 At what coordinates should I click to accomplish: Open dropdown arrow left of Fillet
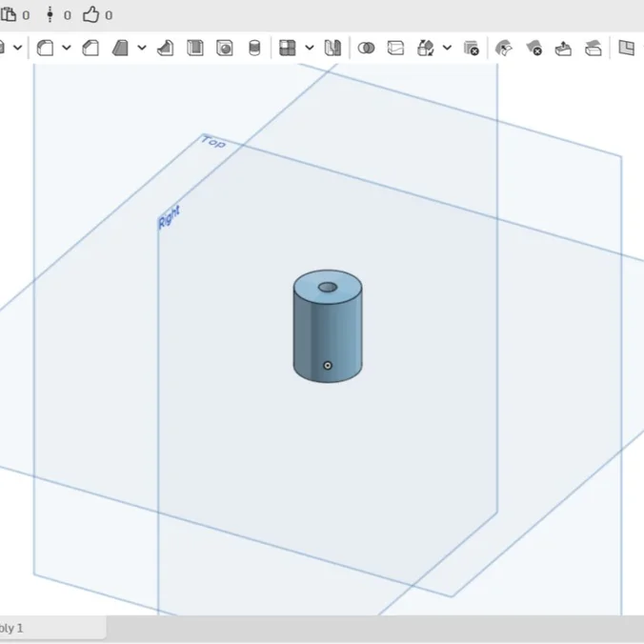[18, 48]
